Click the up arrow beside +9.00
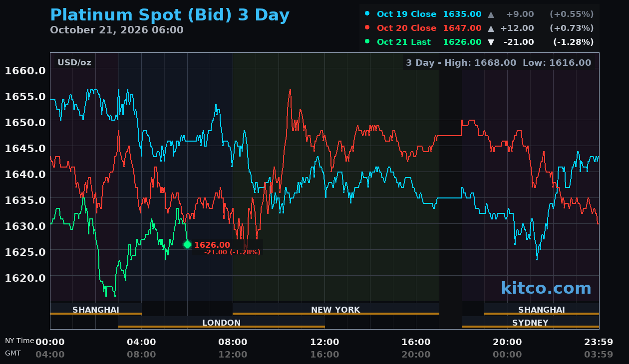The image size is (629, 364). click(491, 14)
